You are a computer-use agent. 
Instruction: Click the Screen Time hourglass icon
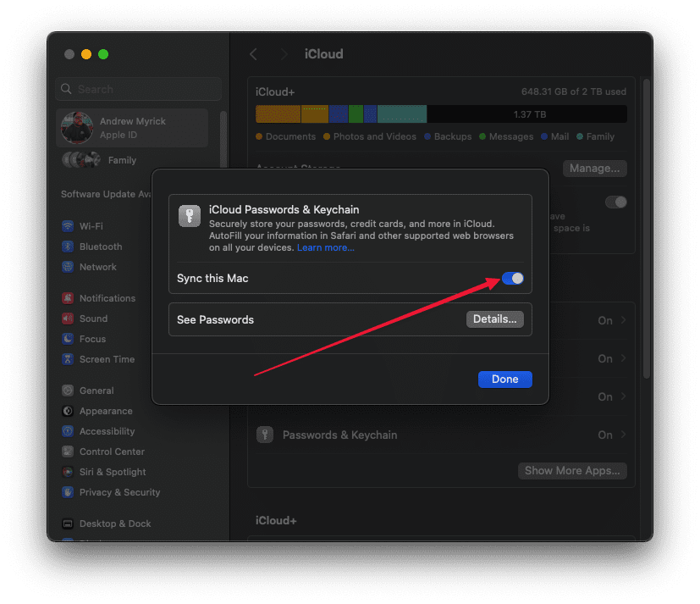68,359
